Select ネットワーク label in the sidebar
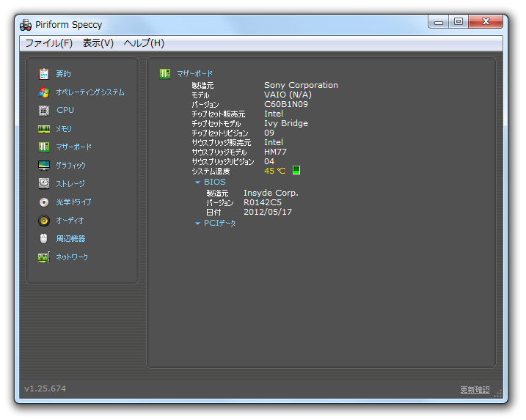The height and width of the screenshot is (420, 526). [72, 257]
